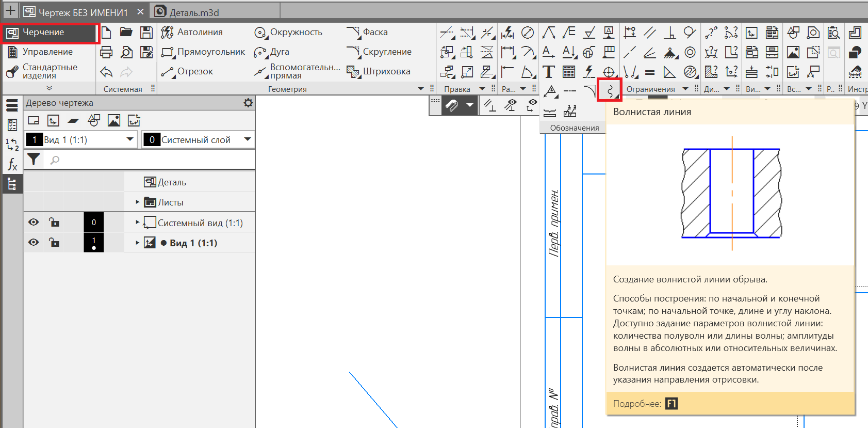868x428 pixels.
Task: Click the Волнистая линия wavy line icon
Action: [610, 91]
